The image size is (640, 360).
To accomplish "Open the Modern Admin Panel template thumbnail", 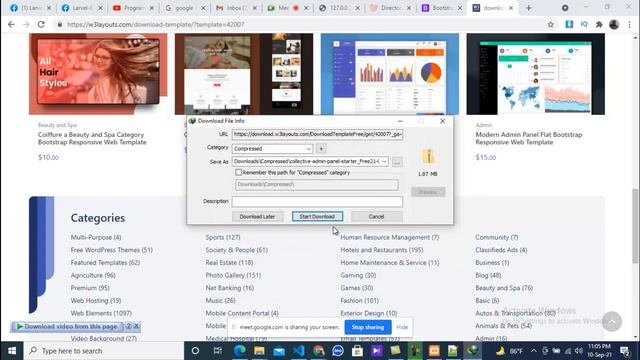I will 536,74.
